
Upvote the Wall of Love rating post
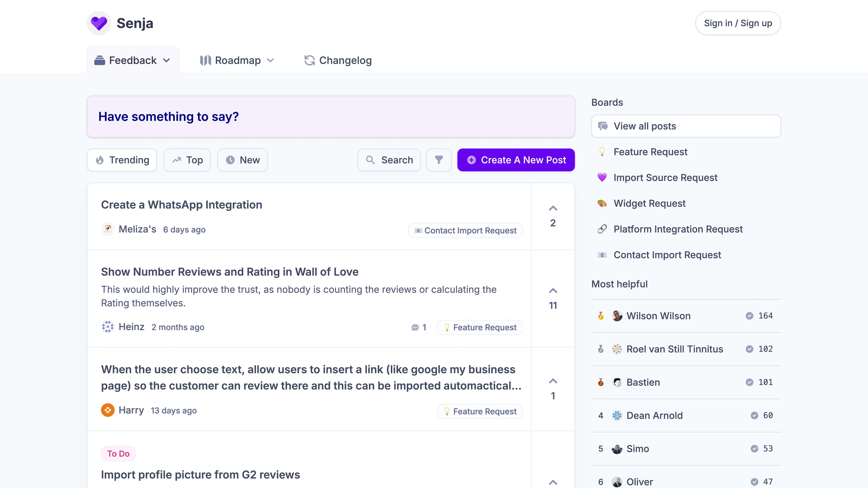coord(553,291)
